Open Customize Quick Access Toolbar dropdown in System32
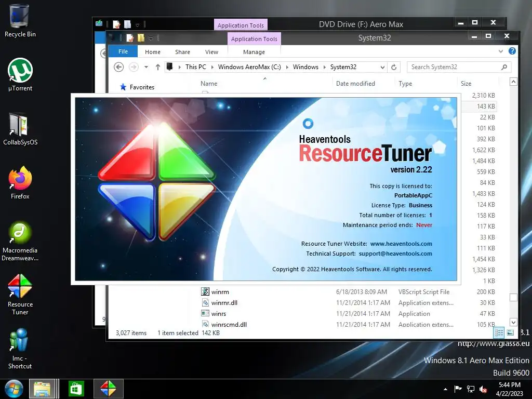 coord(151,38)
